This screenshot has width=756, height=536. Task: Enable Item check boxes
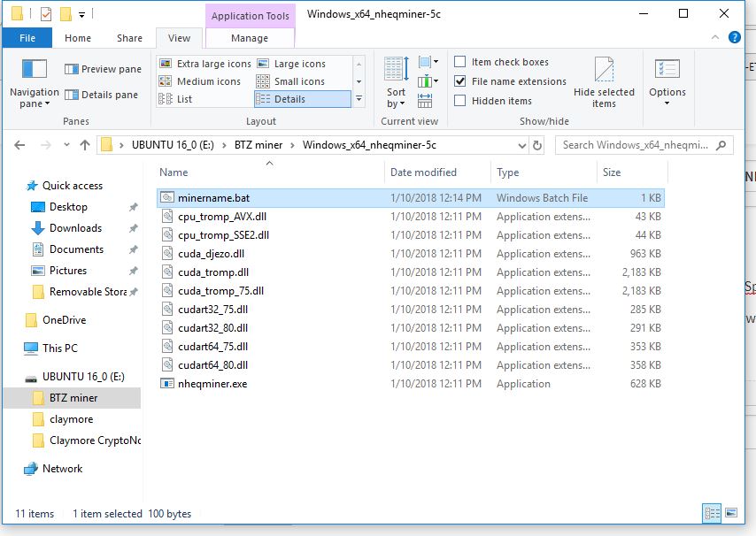tap(460, 62)
